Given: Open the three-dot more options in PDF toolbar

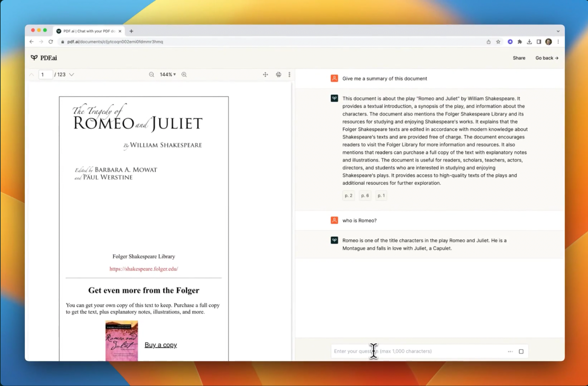Looking at the screenshot, I should 289,74.
